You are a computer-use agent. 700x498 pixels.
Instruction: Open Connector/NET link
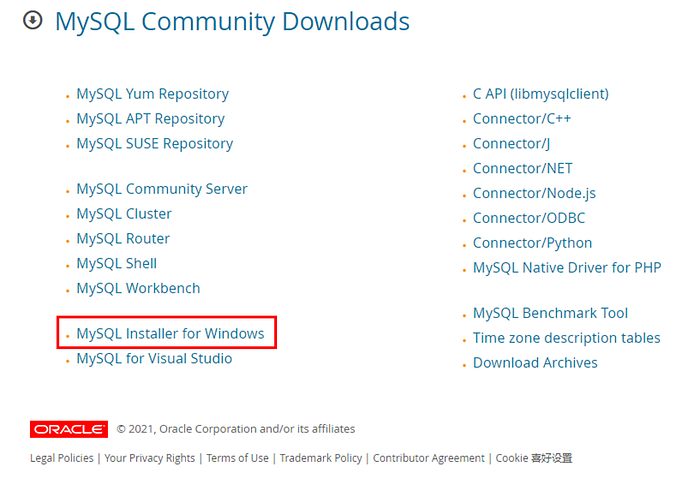[523, 168]
